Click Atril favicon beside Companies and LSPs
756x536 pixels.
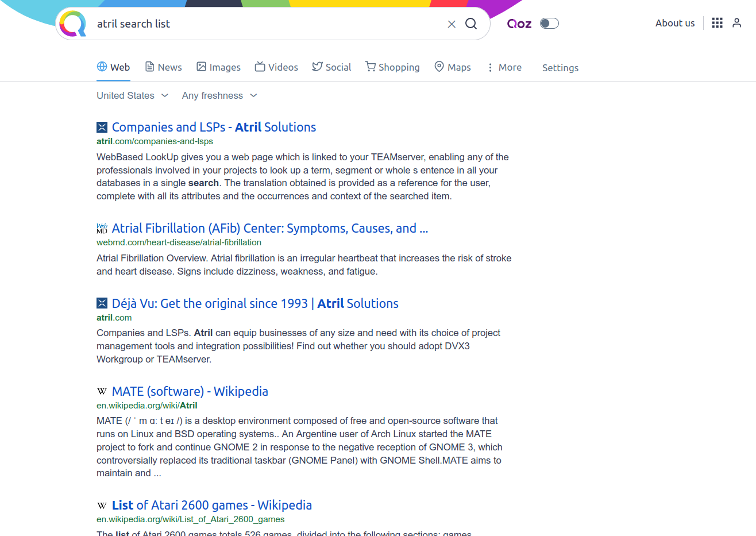point(102,127)
